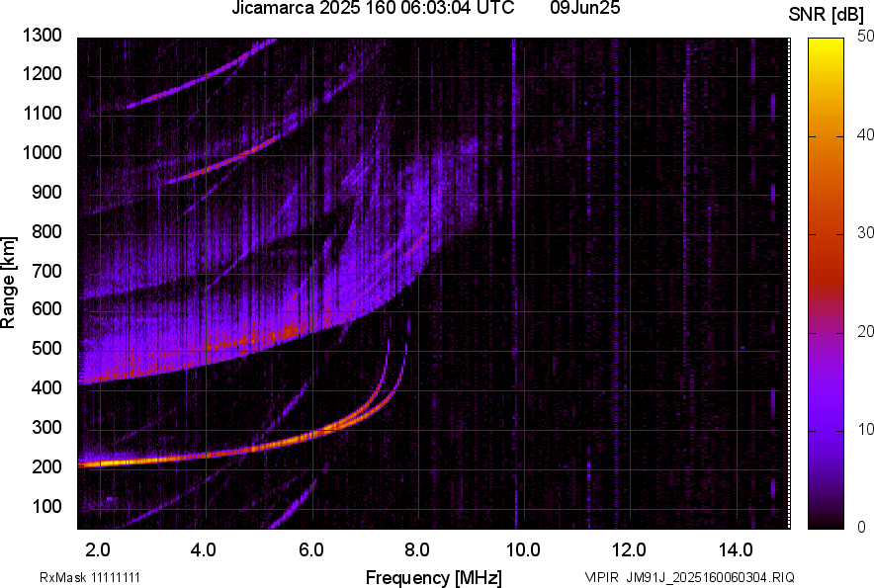Click colorbar tick label '30'
The width and height of the screenshot is (874, 588).
[x=866, y=233]
